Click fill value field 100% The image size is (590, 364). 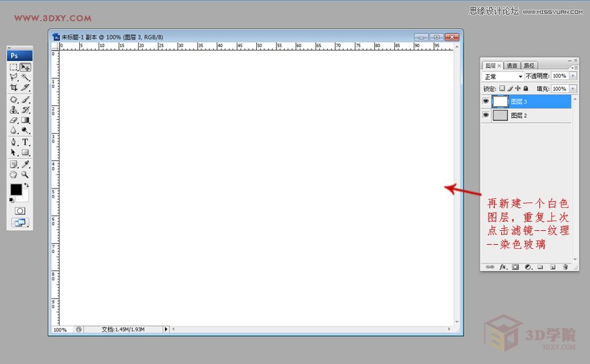559,88
